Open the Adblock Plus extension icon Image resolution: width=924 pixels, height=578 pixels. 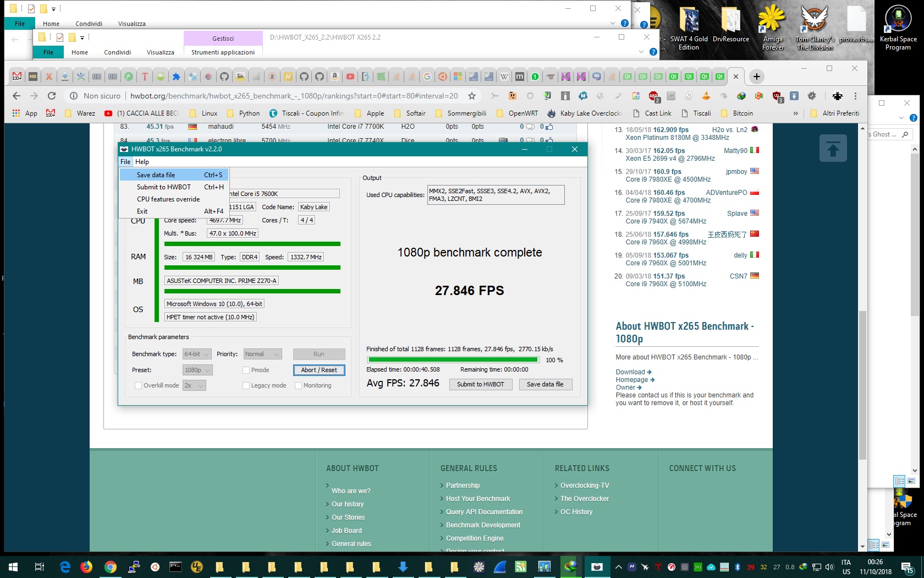click(x=653, y=96)
